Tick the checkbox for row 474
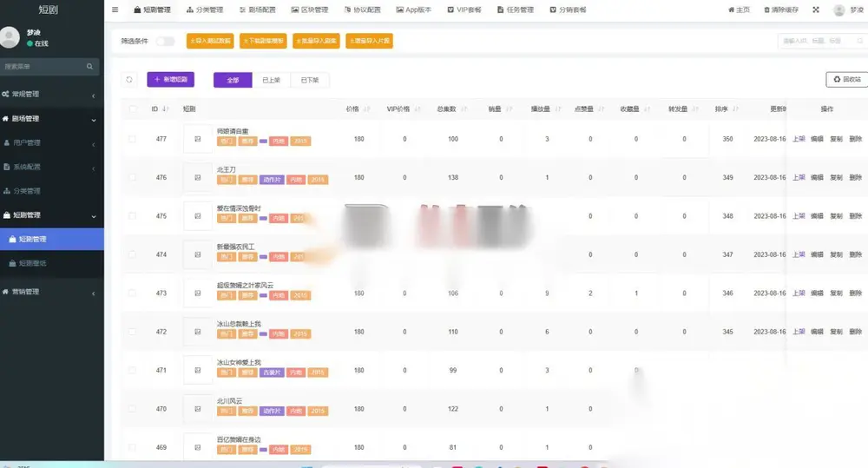This screenshot has height=468, width=868. 132,254
